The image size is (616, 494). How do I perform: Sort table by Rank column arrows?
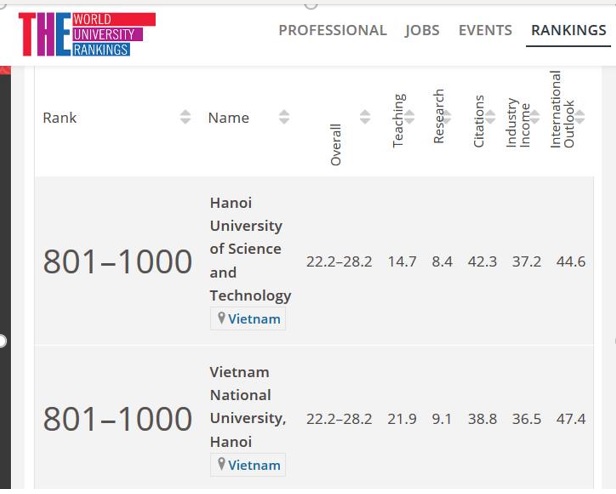185,117
